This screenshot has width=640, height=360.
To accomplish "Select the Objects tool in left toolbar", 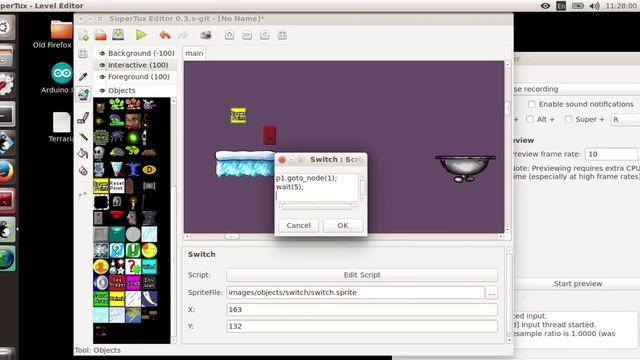I will 83,95.
